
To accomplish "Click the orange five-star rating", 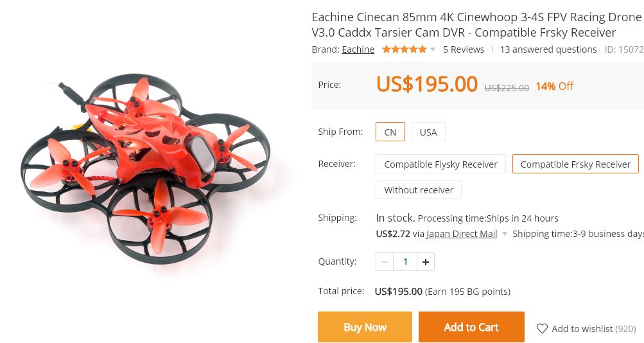I will (404, 49).
